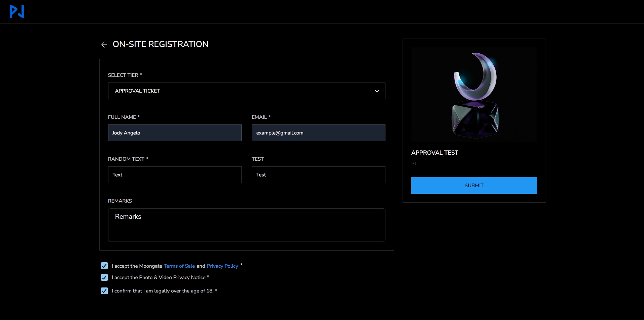Open the Approval Ticket tier dropdown

246,91
